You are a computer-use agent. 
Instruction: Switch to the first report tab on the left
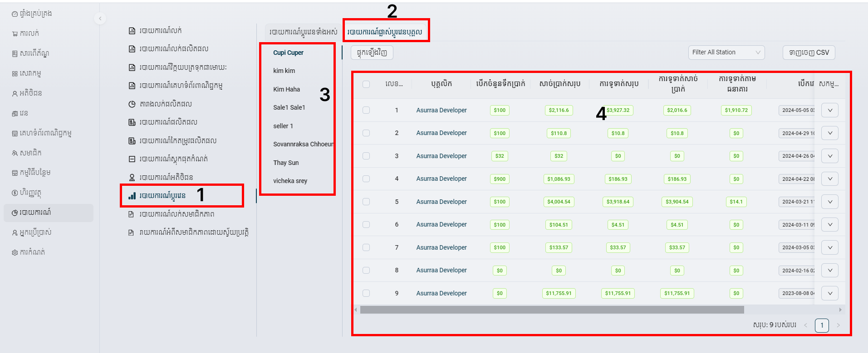(x=303, y=32)
